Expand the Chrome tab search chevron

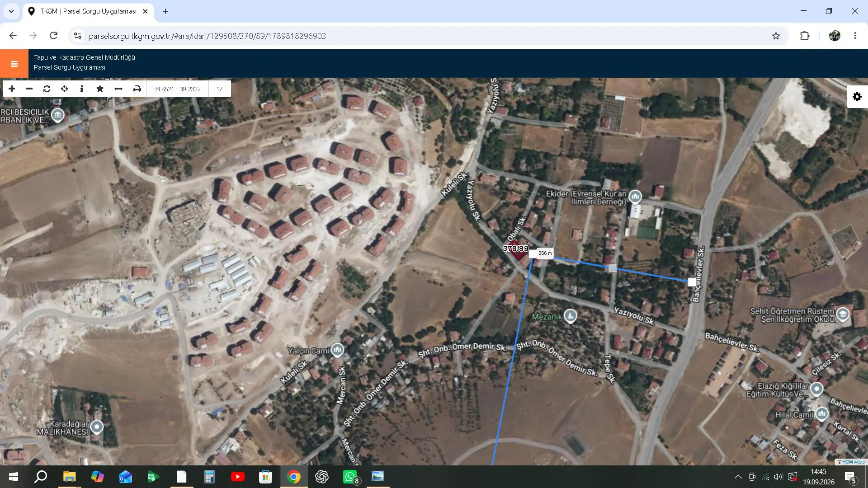tap(11, 11)
